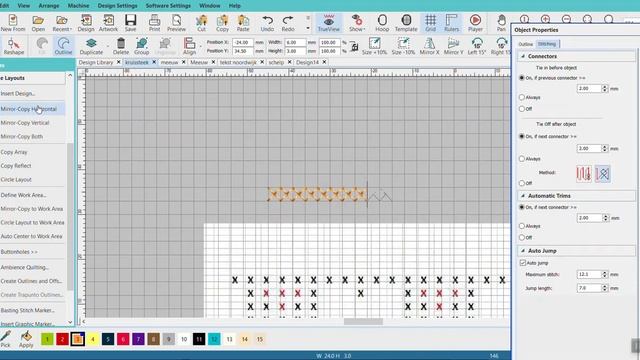The image size is (640, 360).
Task: Open a file with the Open icon
Action: 38,23
